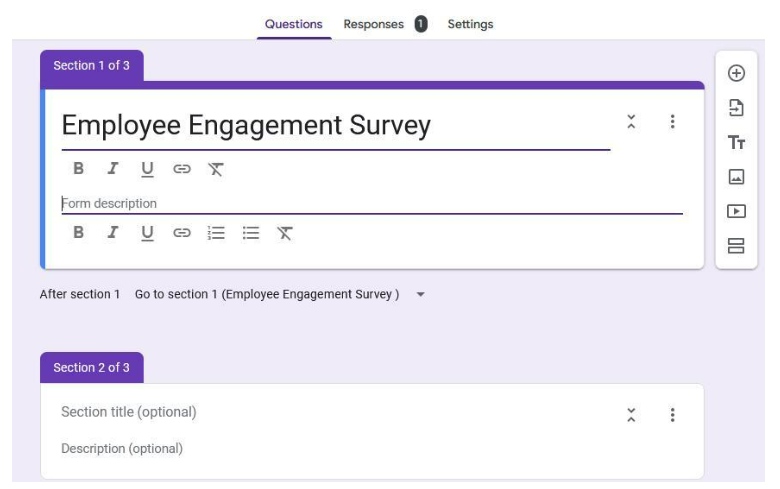Click the Add video icon
Screen dimensions: 780x489
(x=736, y=211)
